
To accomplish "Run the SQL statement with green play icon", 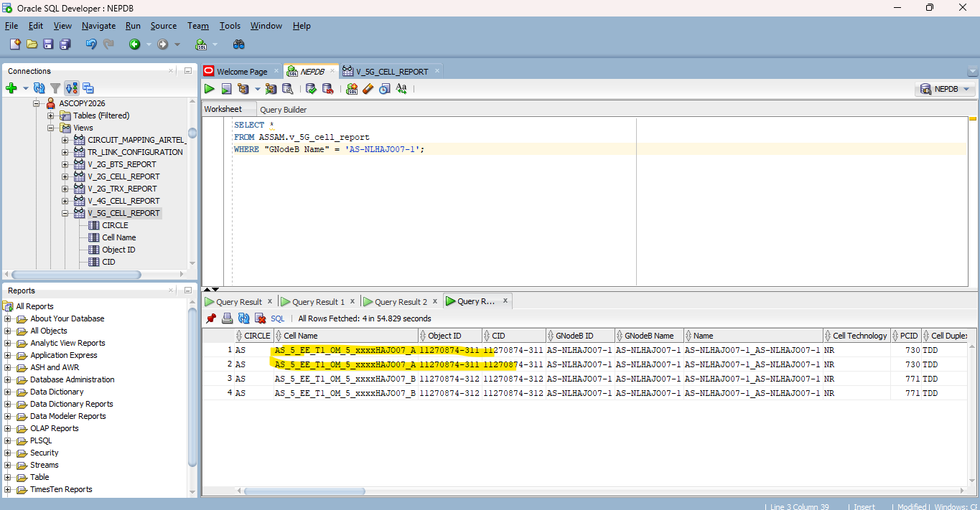I will tap(209, 89).
